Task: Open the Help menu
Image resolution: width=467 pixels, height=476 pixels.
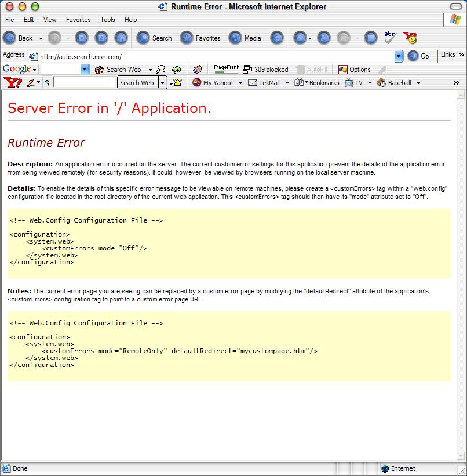Action: [x=130, y=20]
